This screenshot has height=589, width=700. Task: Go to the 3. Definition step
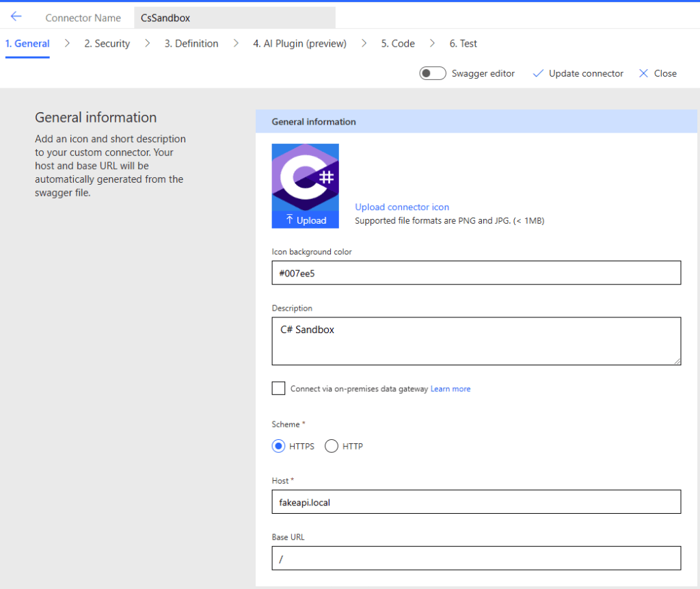(x=191, y=44)
